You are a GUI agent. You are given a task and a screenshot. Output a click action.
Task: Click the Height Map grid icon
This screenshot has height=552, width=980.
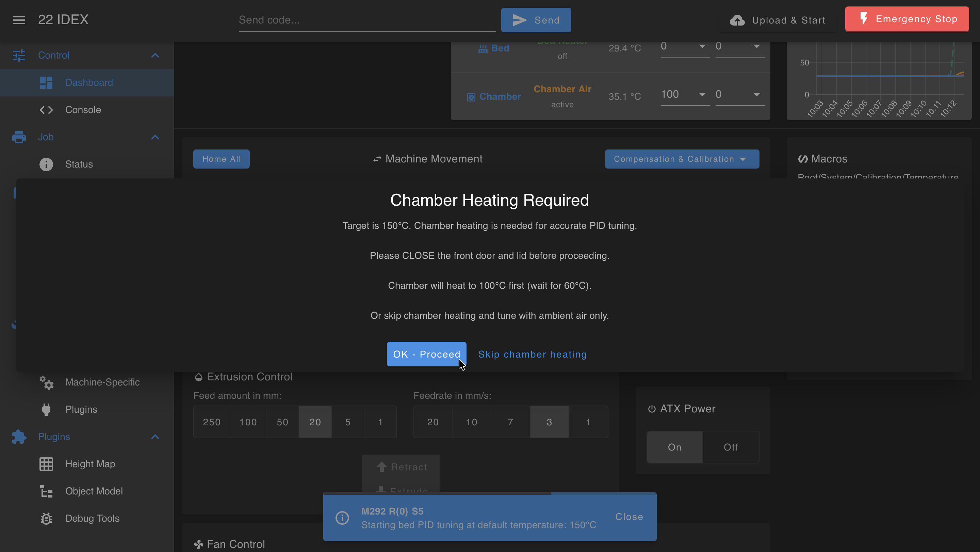tap(46, 464)
